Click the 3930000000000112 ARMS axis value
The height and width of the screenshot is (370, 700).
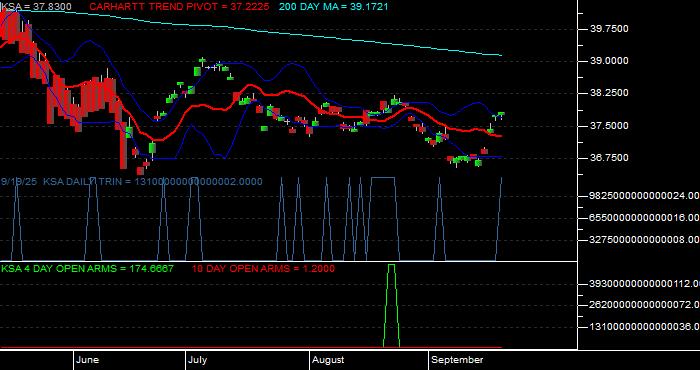point(645,284)
